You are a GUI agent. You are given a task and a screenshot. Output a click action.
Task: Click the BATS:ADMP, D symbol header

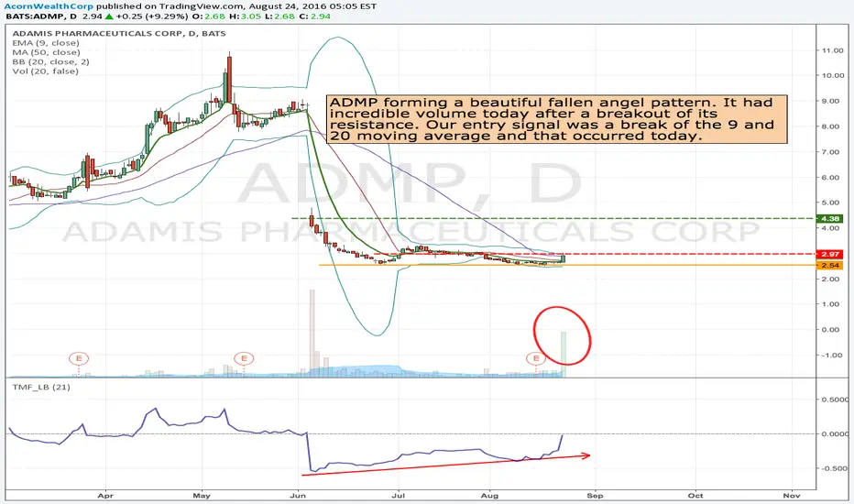41,16
